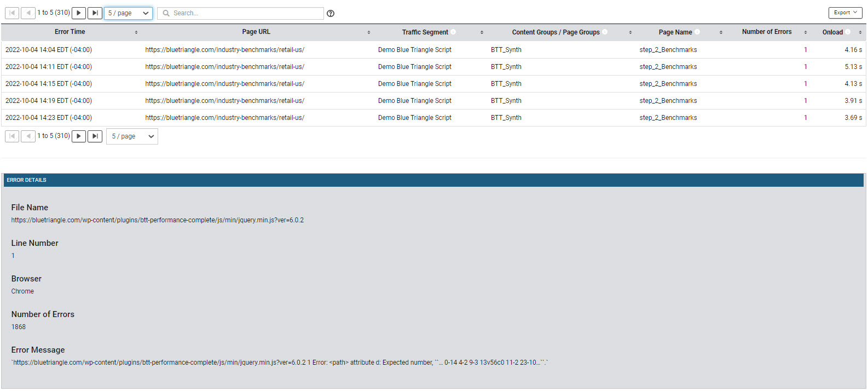This screenshot has width=868, height=391.
Task: Select the row with error time 14:15 EDT
Action: coord(433,84)
